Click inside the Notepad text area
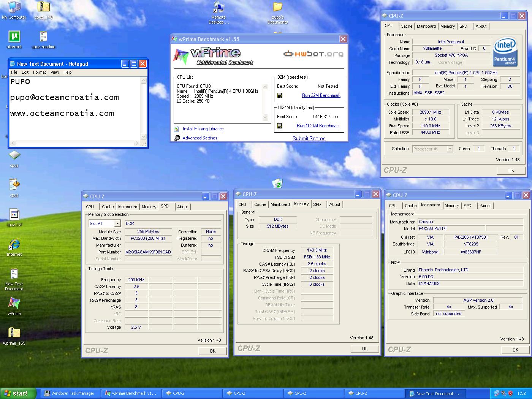The width and height of the screenshot is (532, 399). (75, 108)
